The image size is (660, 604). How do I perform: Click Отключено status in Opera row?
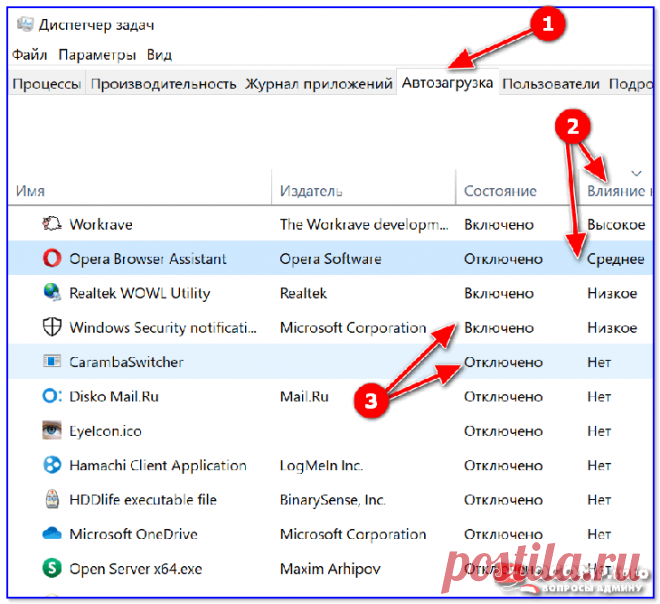coord(503,258)
